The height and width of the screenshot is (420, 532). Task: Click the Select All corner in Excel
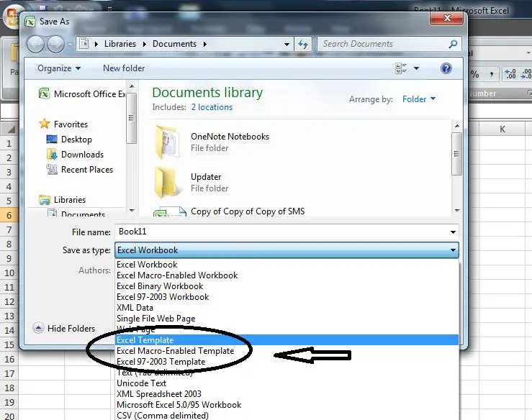coord(9,129)
